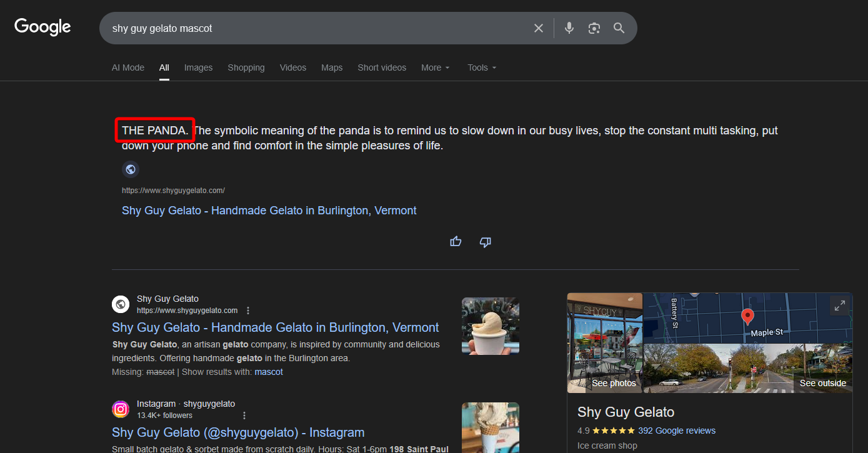Image resolution: width=868 pixels, height=453 pixels.
Task: Give thumbs down to featured snippet
Action: coord(485,242)
